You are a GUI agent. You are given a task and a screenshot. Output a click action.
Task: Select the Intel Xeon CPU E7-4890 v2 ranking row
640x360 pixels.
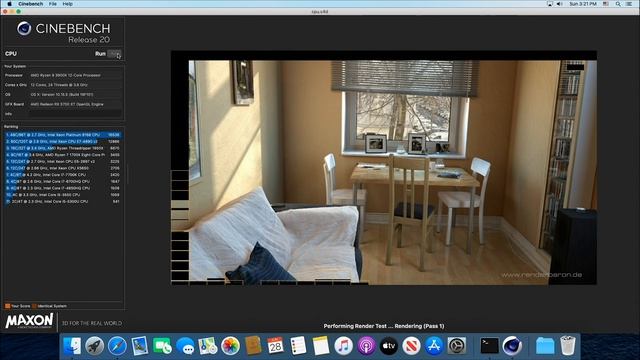62,142
